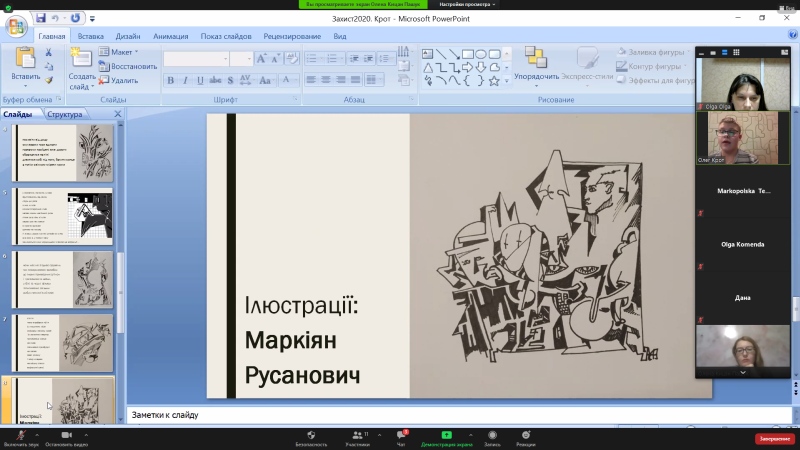The width and height of the screenshot is (800, 450).
Task: Toggle bold text formatting
Action: point(171,80)
